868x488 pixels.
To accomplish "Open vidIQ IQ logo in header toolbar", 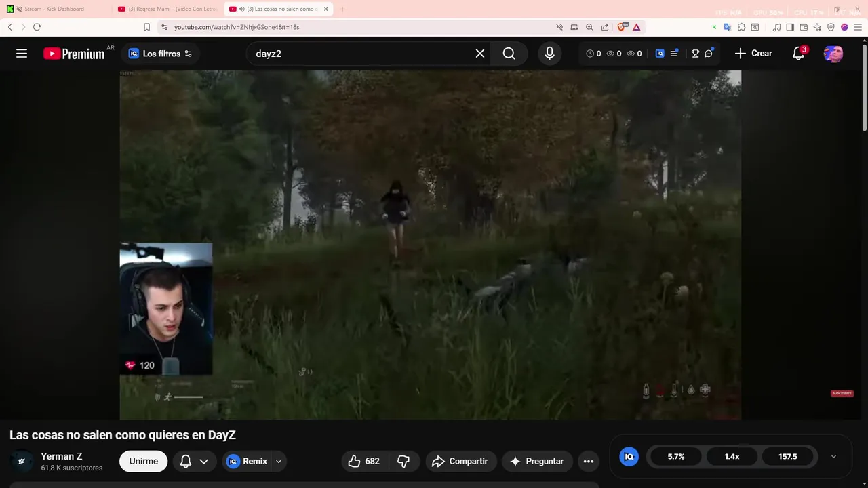I will [660, 54].
